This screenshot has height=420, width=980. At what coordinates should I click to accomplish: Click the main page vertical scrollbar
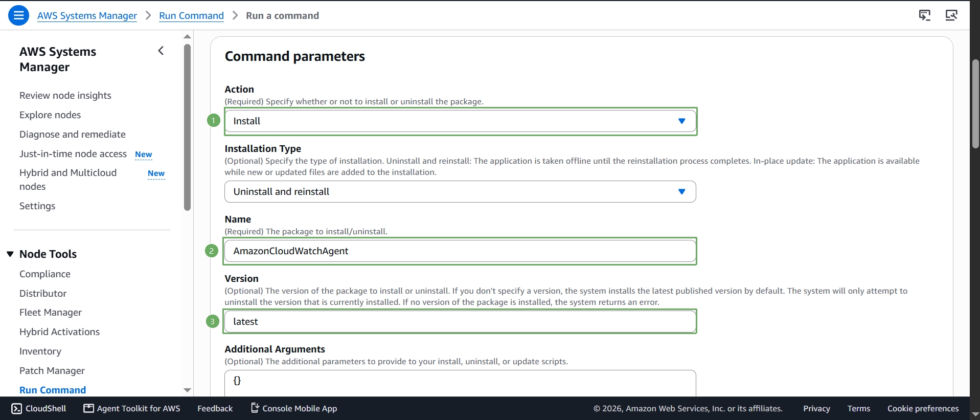pos(975,104)
